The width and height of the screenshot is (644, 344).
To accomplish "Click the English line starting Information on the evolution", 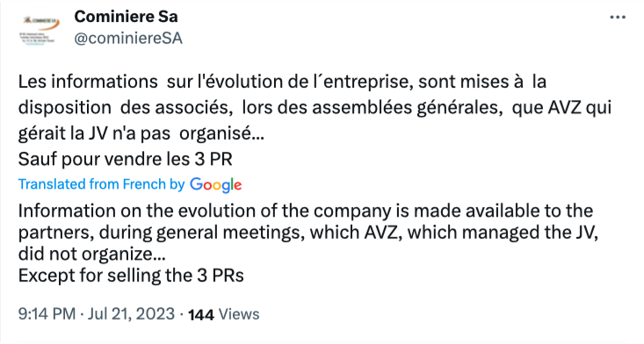I will point(306,211).
